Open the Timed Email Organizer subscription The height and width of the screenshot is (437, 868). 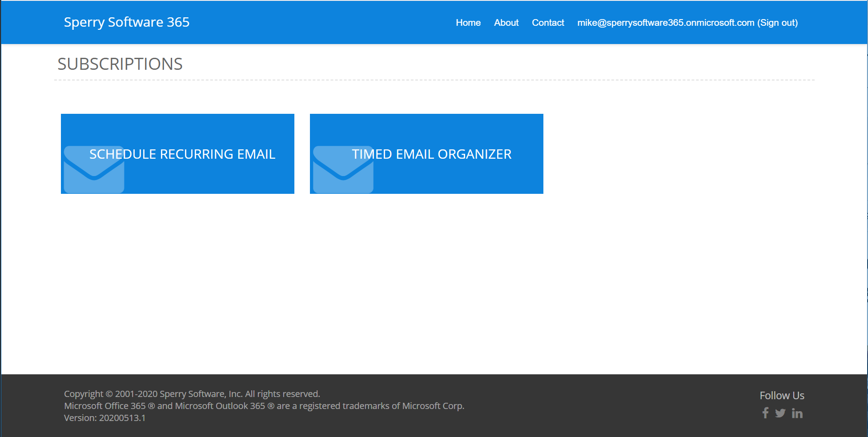click(426, 154)
